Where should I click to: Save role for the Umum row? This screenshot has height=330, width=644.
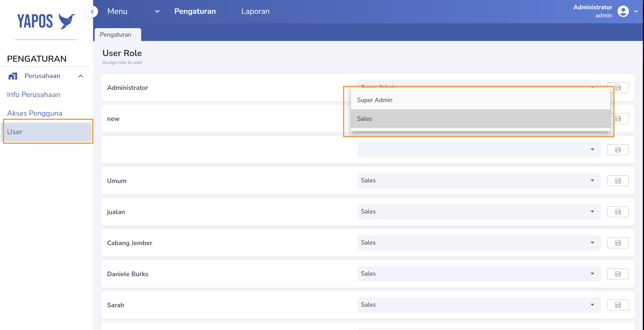[618, 181]
